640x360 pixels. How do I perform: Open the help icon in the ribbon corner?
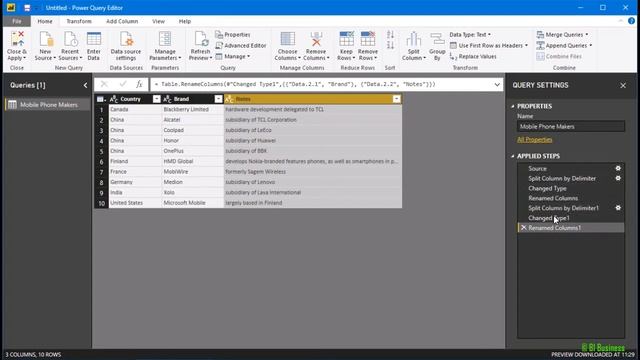click(x=631, y=21)
